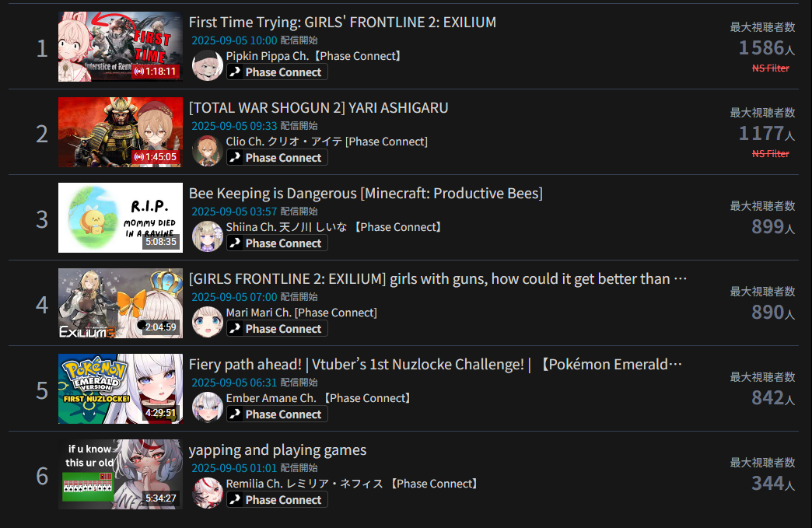This screenshot has width=812, height=528.
Task: Select Phase Connect tag under Shiina Ch.
Action: [x=277, y=243]
